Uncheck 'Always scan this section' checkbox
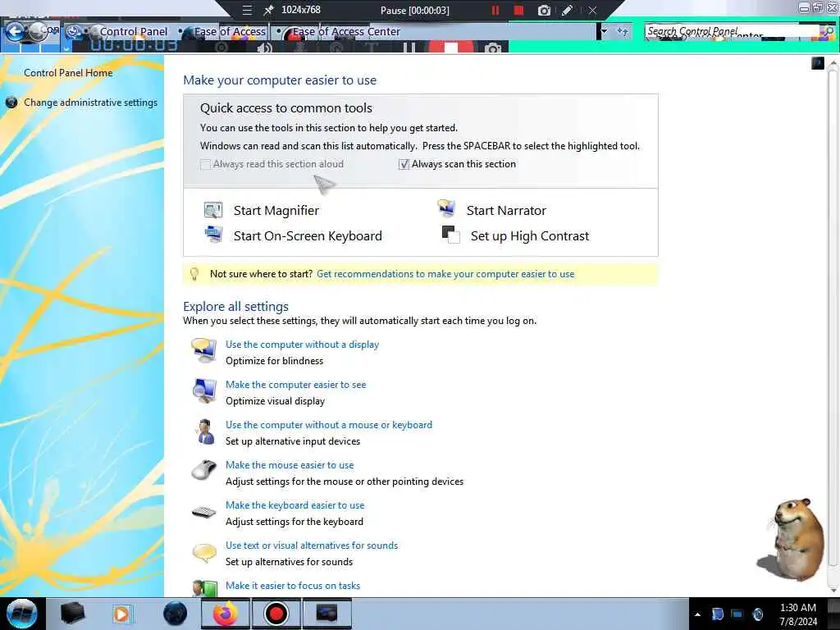This screenshot has height=630, width=840. (x=404, y=164)
